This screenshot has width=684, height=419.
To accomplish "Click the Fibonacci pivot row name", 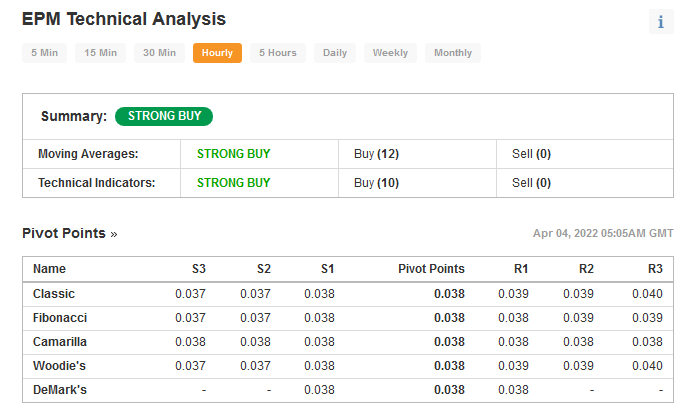I will click(60, 318).
